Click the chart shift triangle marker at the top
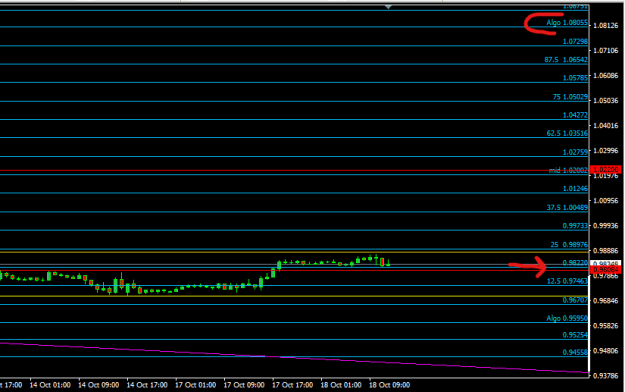625x392 pixels. (x=388, y=7)
